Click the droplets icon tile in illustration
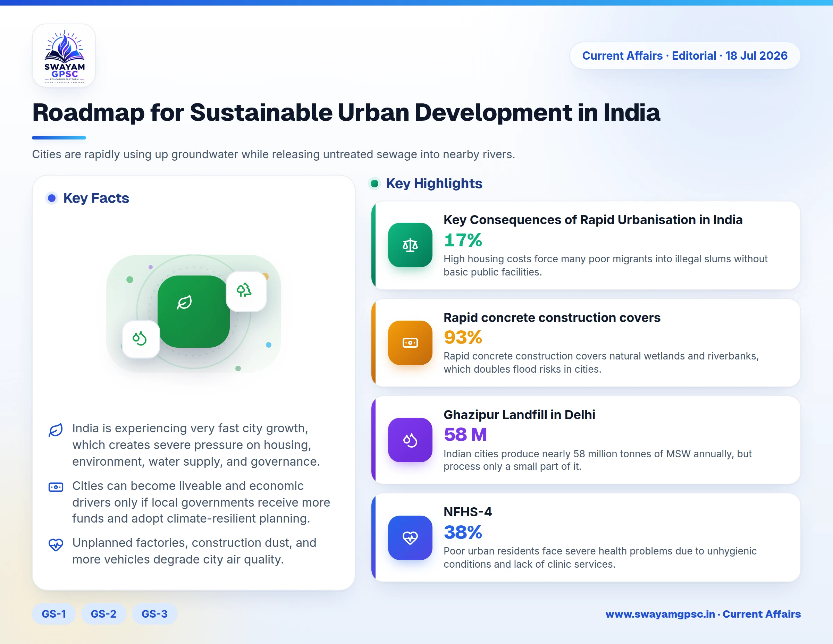Viewport: 833px width, 644px height. pyautogui.click(x=141, y=339)
